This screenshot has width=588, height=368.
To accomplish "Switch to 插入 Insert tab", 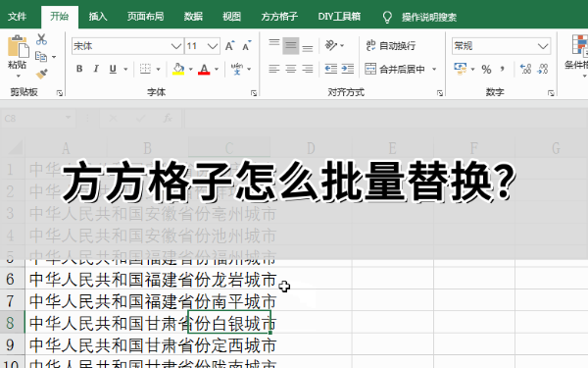I will (x=98, y=17).
